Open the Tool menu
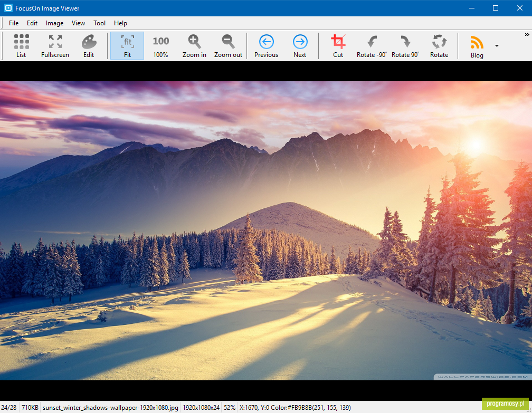 click(x=99, y=23)
